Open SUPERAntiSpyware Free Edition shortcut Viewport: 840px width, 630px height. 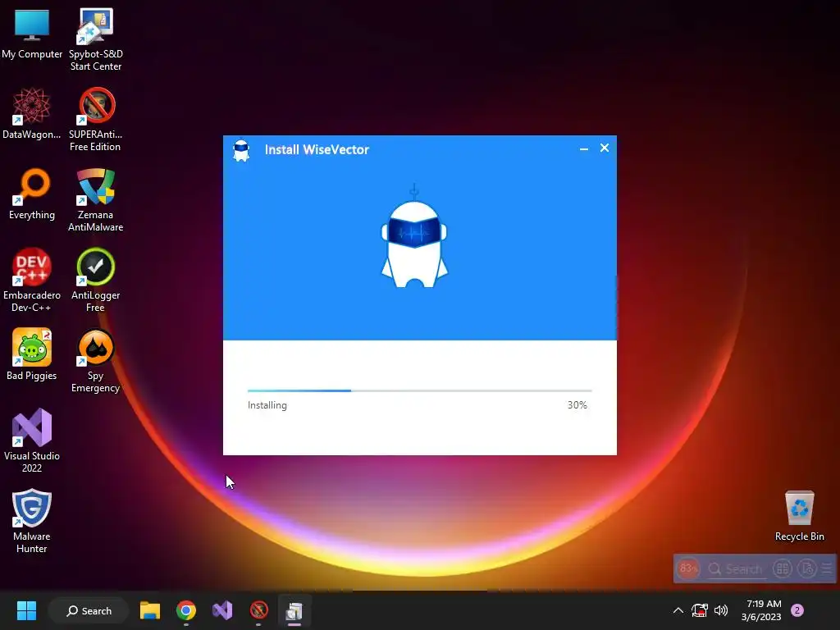[x=95, y=120]
